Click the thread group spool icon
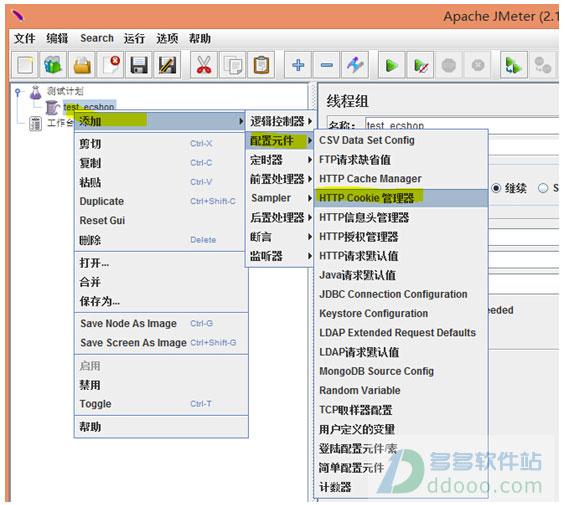 click(52, 107)
